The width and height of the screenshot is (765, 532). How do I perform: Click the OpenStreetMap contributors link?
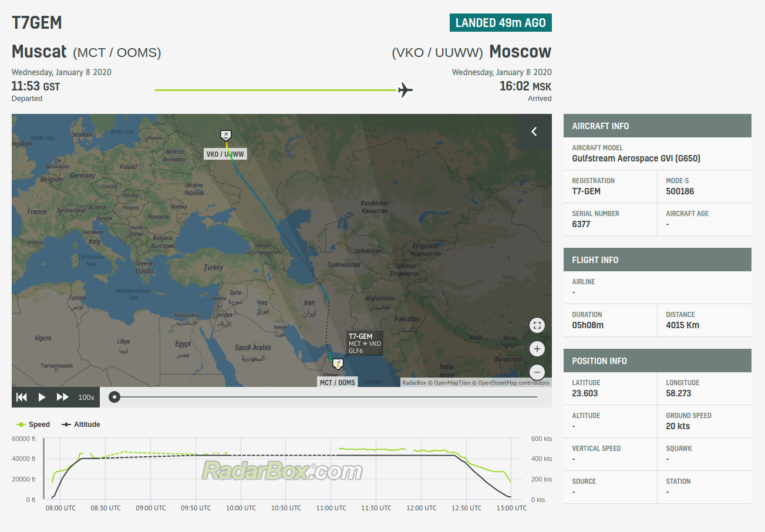pos(514,383)
